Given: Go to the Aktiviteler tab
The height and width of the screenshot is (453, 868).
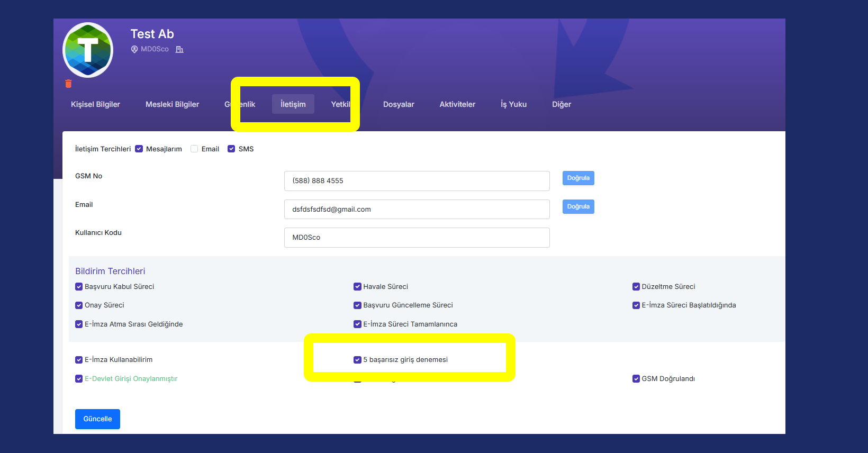Looking at the screenshot, I should 457,104.
